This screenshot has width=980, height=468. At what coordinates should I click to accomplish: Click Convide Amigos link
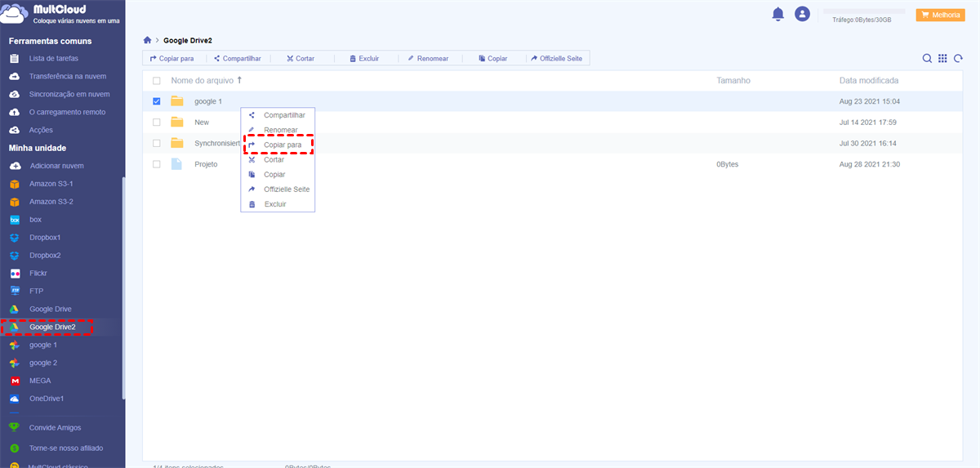coord(55,428)
